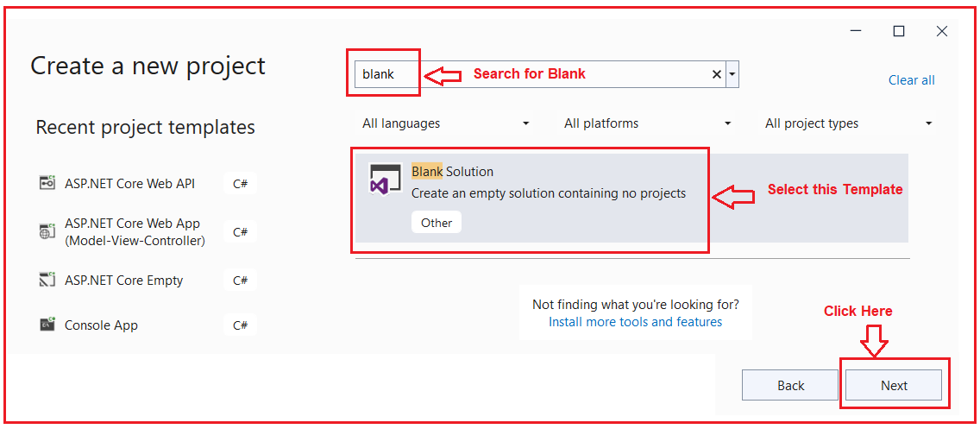Clear search text with the X icon

coord(716,74)
